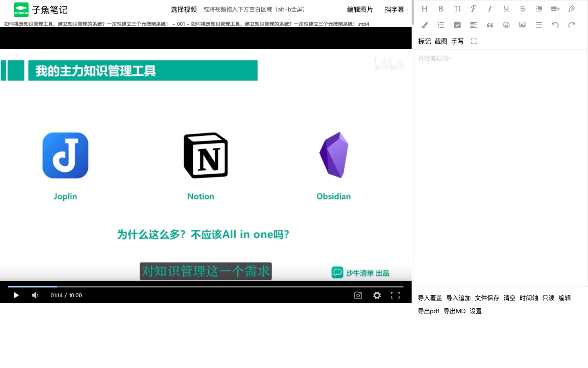Image resolution: width=588 pixels, height=368 pixels.
Task: Click the video file name title text
Action: point(187,24)
